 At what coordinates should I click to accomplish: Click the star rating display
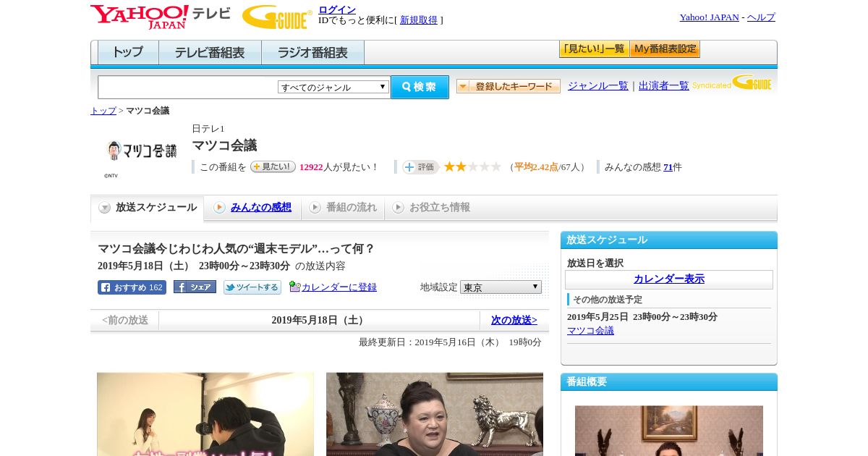click(472, 167)
